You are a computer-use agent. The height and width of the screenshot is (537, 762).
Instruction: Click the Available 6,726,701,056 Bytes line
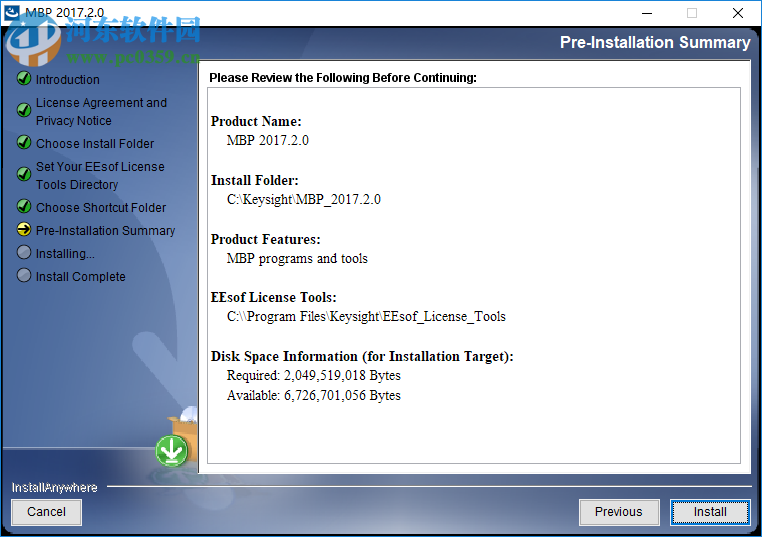pos(313,395)
